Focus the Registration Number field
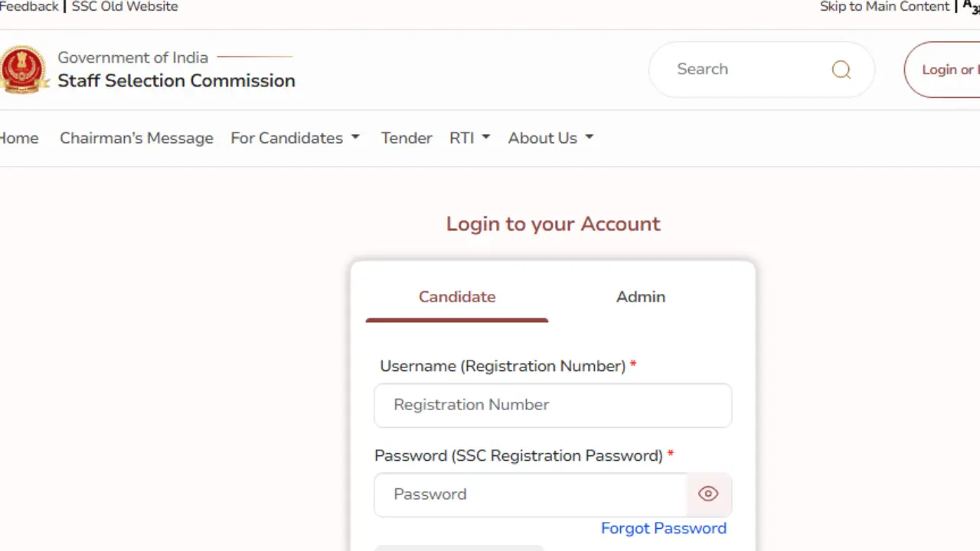The image size is (980, 551). click(x=552, y=405)
